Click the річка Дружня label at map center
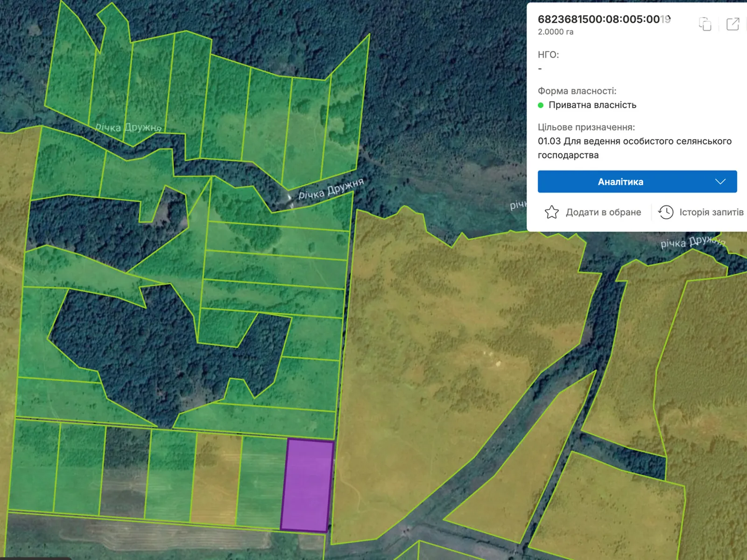This screenshot has height=560, width=747. (x=331, y=189)
